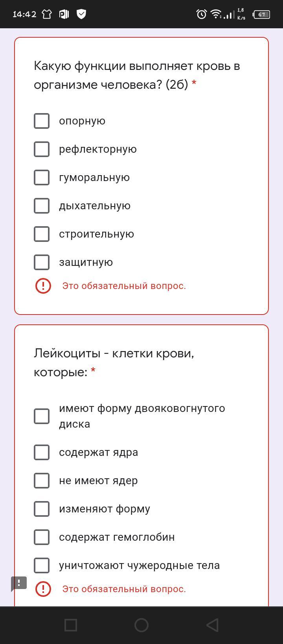Mark the "изменяют форму" checkbox
This screenshot has width=283, height=644.
pos(42,509)
